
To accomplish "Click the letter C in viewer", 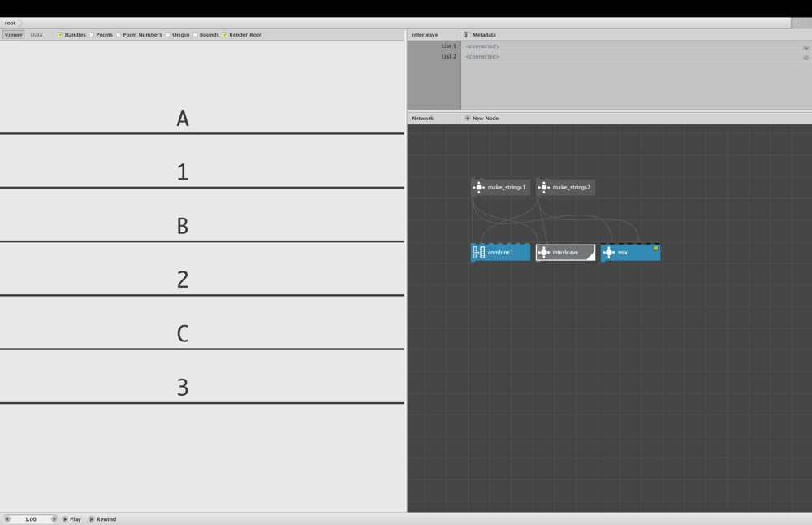I will (x=183, y=334).
